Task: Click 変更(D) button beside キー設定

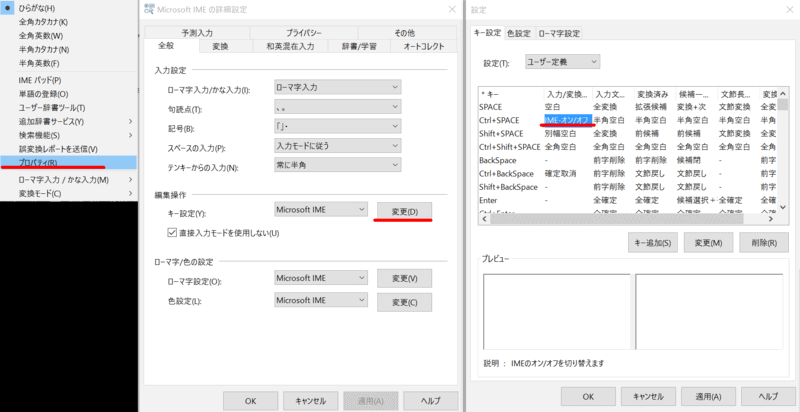Action: click(403, 210)
